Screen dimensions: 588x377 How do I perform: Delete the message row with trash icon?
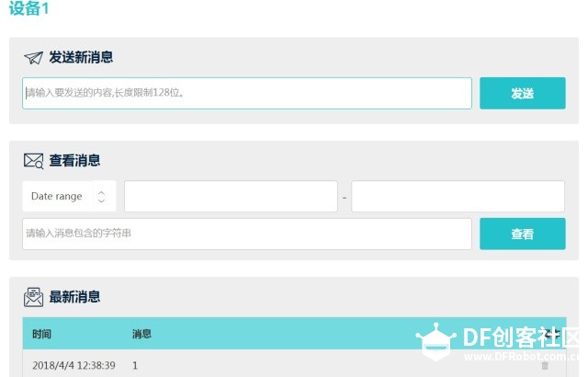pos(545,365)
